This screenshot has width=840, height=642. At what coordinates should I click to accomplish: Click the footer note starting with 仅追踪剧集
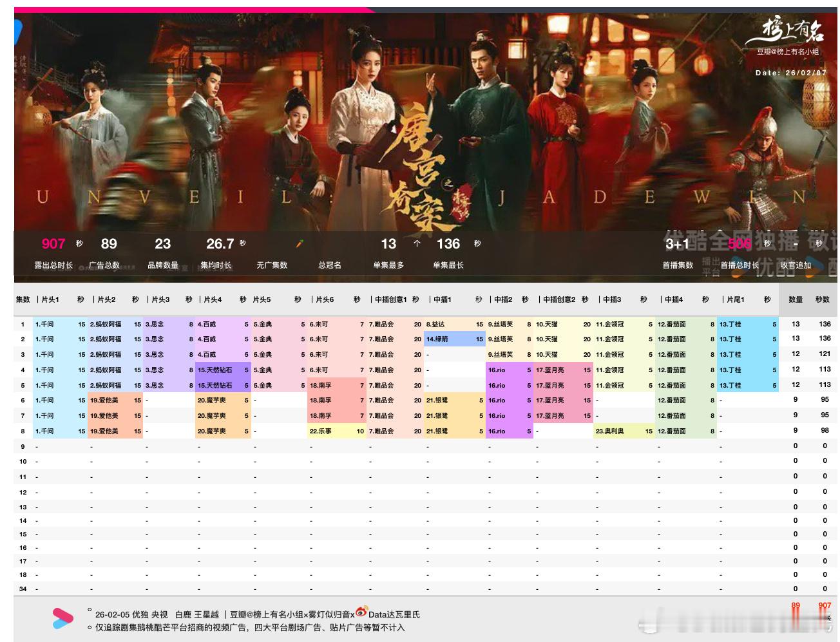tap(250, 627)
